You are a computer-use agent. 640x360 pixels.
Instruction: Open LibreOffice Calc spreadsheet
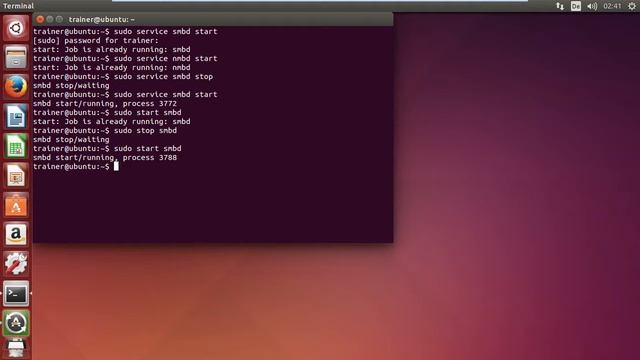[16, 146]
